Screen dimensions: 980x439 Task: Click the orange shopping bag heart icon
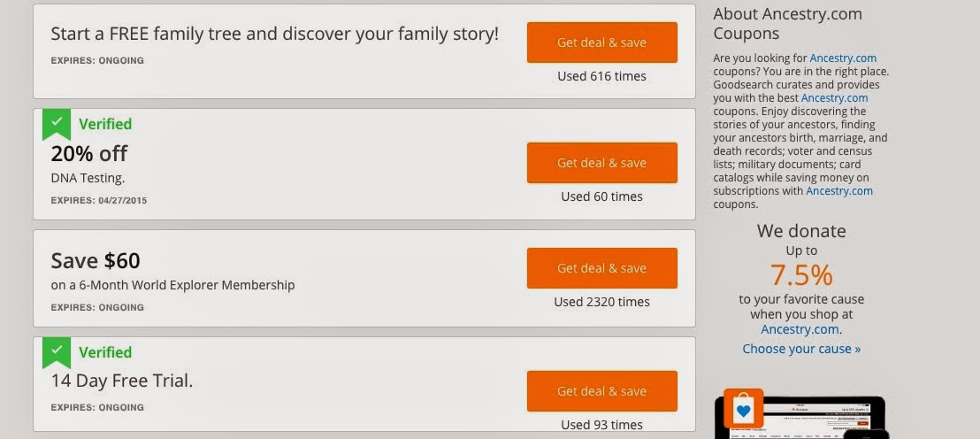pos(743,408)
